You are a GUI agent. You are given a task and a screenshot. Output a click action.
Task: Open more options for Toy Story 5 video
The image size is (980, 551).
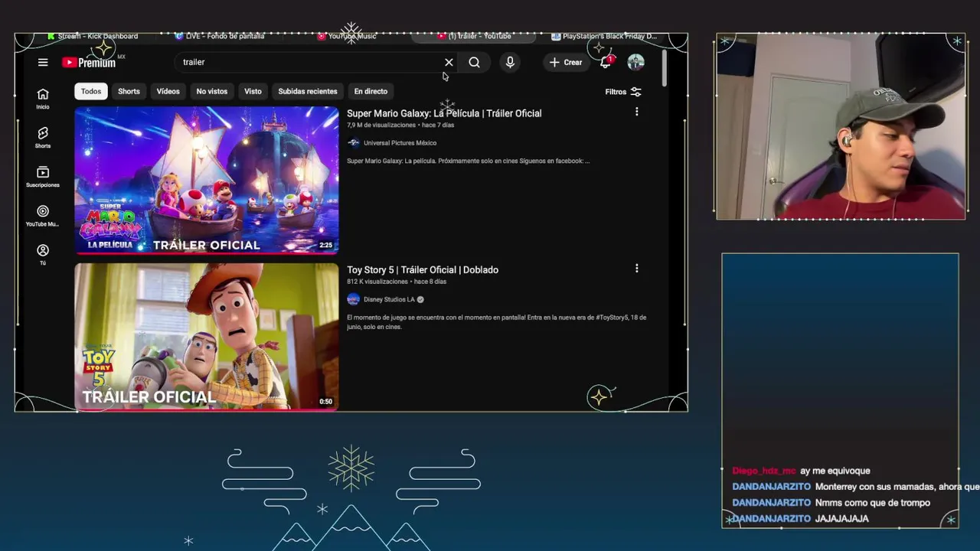click(636, 269)
